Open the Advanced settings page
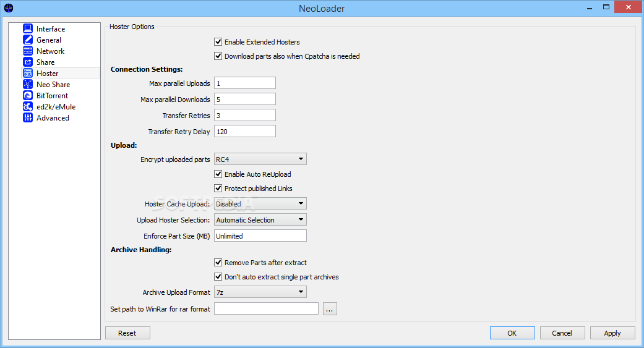644x348 pixels. point(53,118)
